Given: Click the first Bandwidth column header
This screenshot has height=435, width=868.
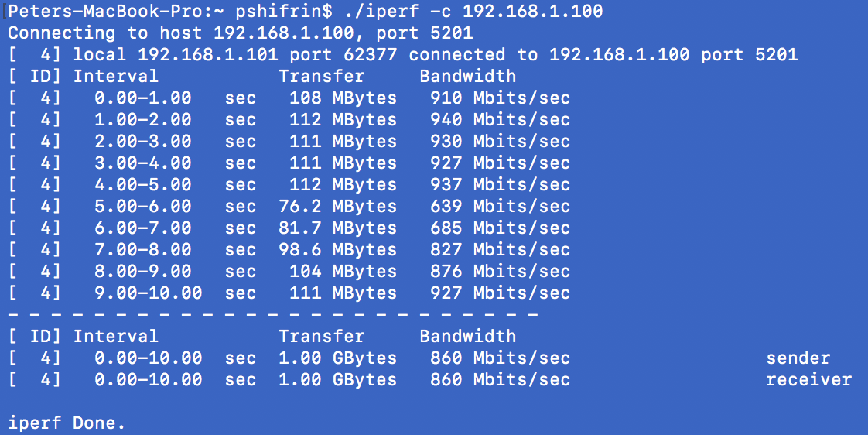Looking at the screenshot, I should coord(468,76).
